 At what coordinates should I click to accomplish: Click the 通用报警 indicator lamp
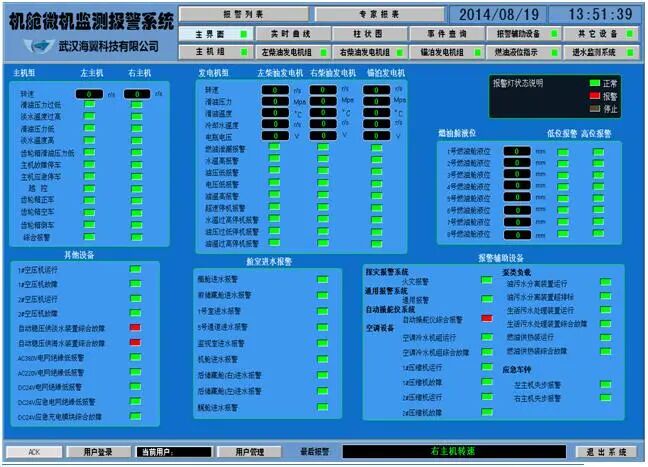click(487, 299)
